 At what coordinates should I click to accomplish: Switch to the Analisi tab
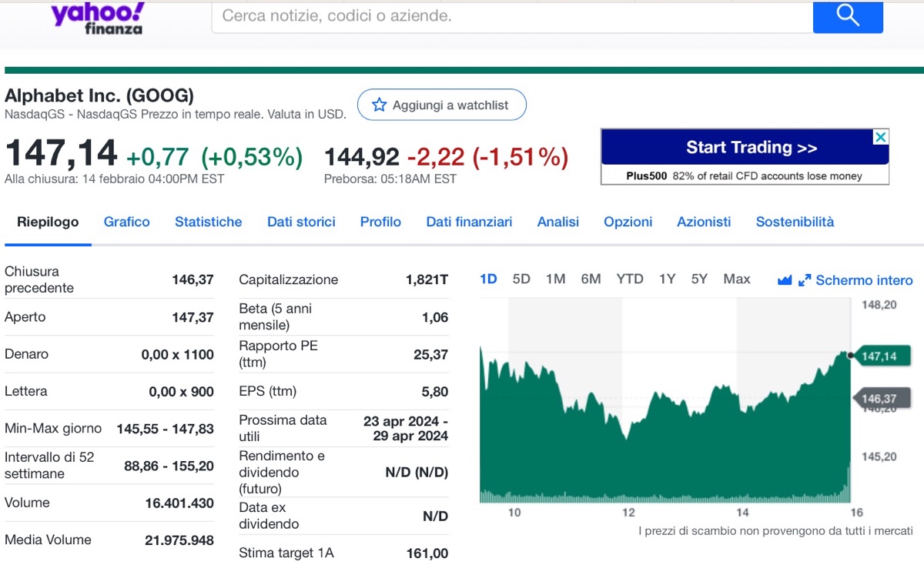(x=558, y=222)
